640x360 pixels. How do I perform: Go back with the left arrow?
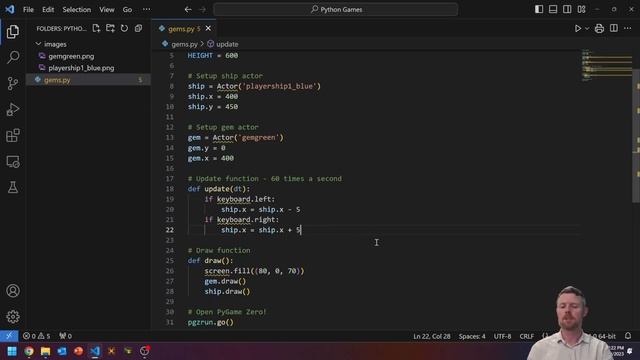[x=188, y=9]
